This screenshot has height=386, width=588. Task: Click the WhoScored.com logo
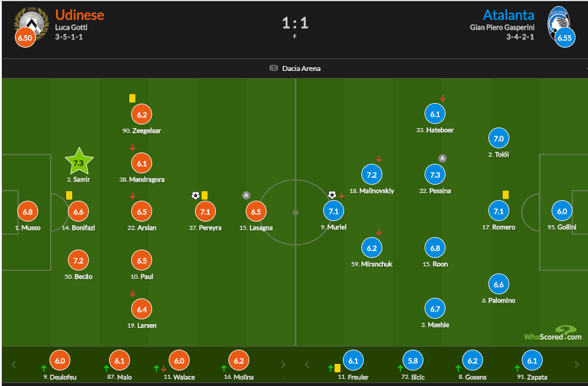[552, 334]
